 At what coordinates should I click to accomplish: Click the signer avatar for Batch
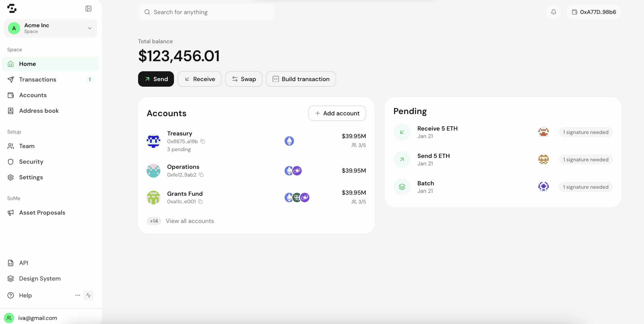pos(544,187)
